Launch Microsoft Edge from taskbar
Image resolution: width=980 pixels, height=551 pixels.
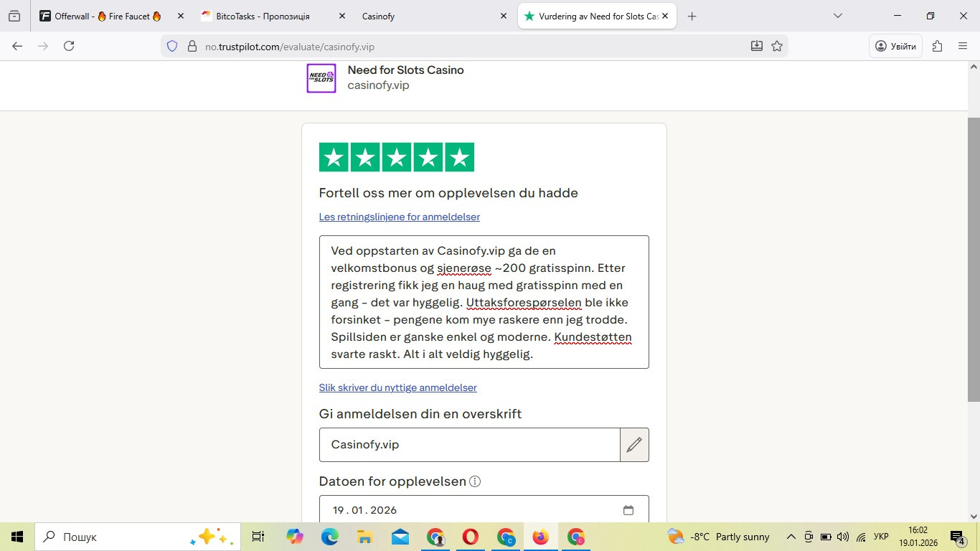329,537
